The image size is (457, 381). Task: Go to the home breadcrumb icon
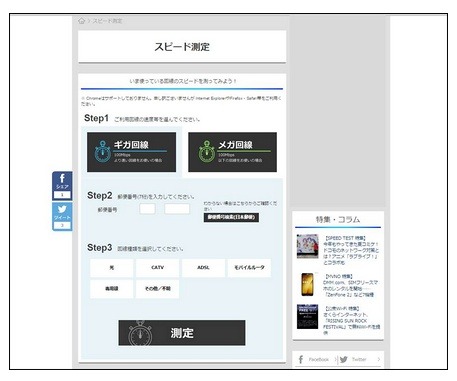[x=81, y=21]
